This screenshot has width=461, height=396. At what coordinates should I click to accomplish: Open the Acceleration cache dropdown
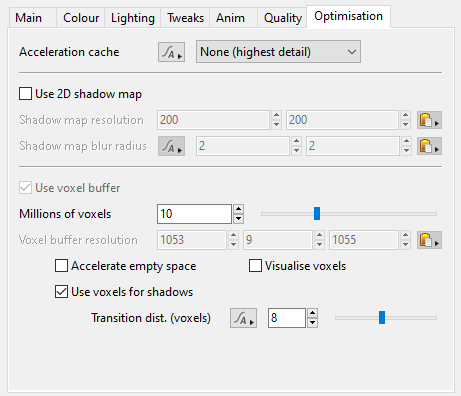[278, 52]
